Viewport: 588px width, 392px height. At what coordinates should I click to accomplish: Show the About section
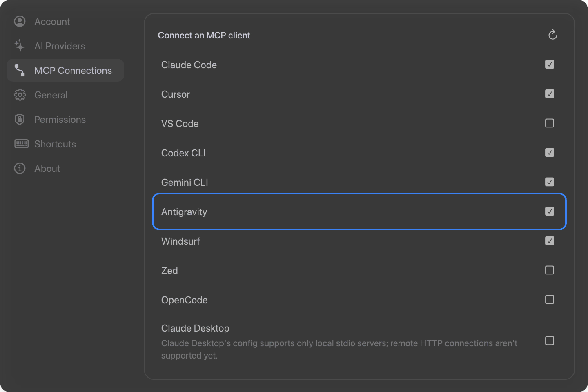(65, 168)
